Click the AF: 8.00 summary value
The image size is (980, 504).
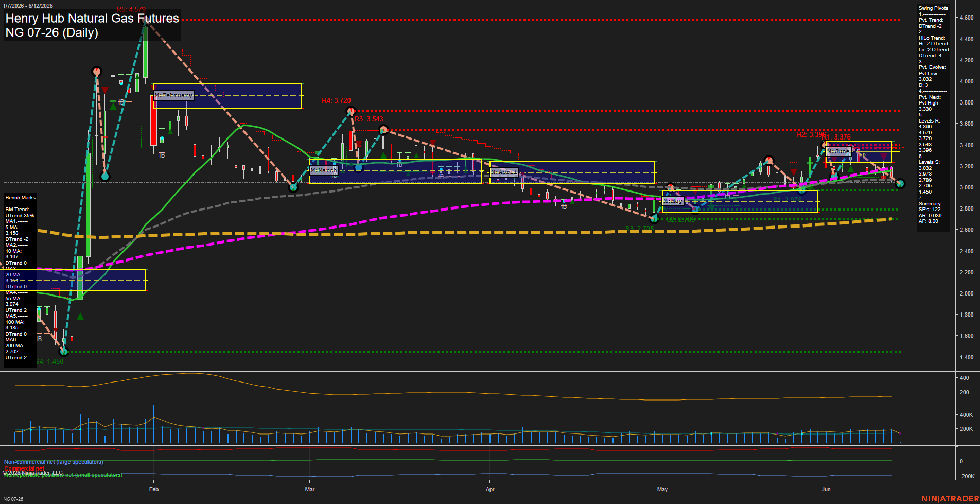[x=929, y=221]
